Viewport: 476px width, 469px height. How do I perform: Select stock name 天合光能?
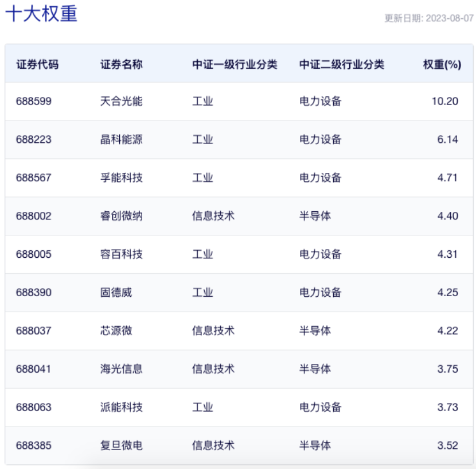tap(122, 101)
